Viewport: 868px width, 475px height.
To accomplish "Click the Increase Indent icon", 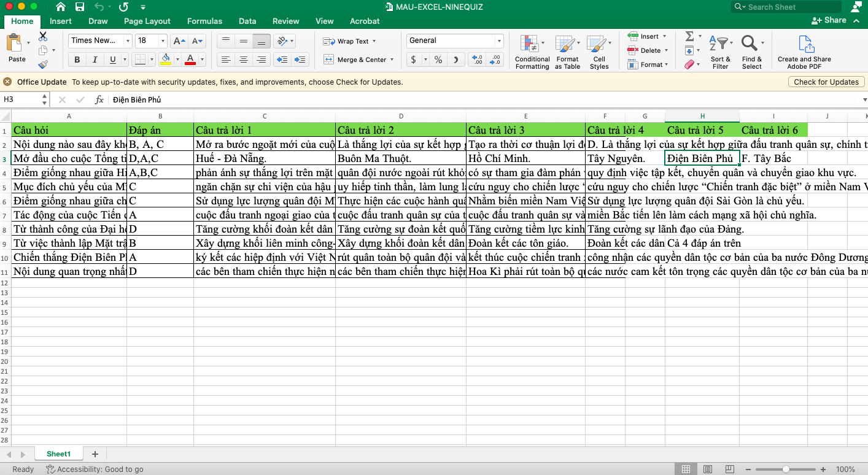I will (x=300, y=60).
